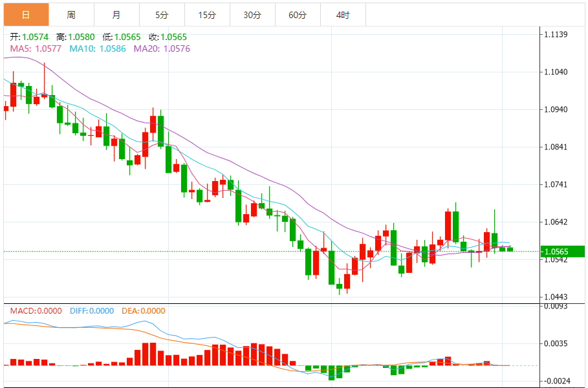
Task: Click the 1.0940 price axis label
Action: 556,109
